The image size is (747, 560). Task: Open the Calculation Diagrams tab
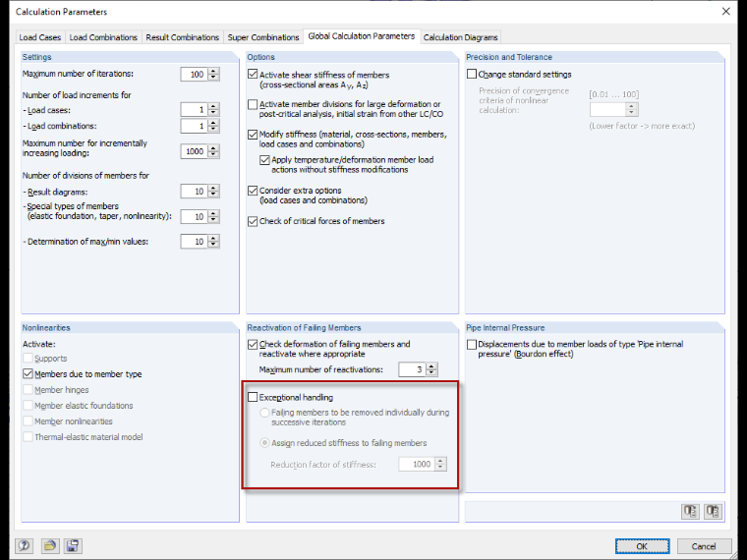click(461, 37)
